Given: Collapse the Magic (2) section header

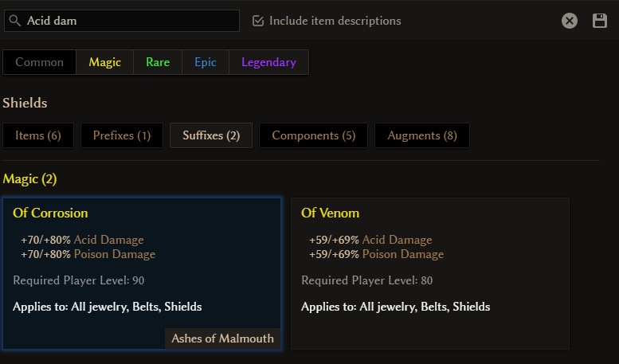Looking at the screenshot, I should point(29,179).
